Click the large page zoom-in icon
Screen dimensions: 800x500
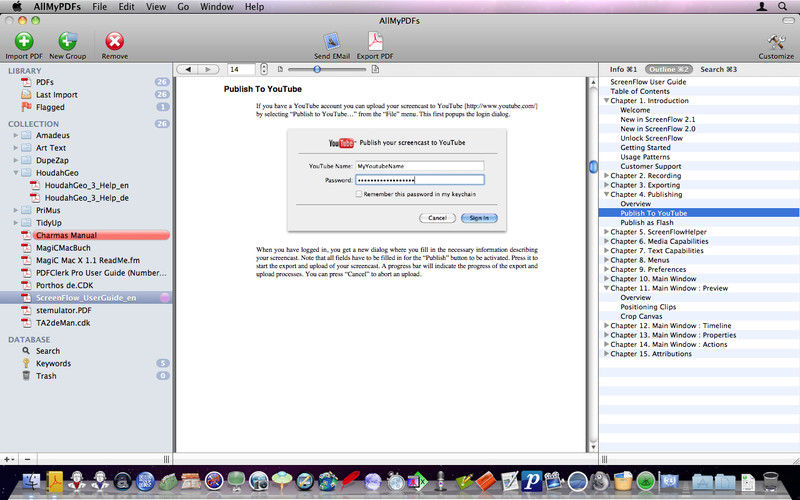click(375, 69)
